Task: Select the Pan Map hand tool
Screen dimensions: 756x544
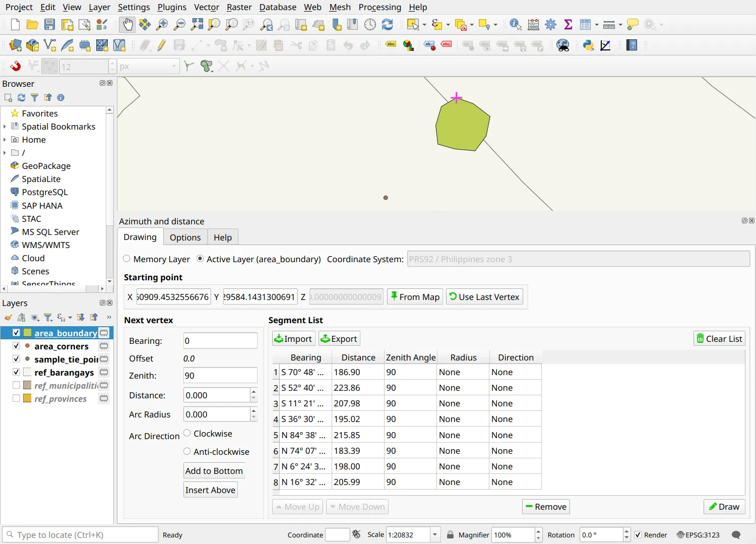Action: point(128,24)
